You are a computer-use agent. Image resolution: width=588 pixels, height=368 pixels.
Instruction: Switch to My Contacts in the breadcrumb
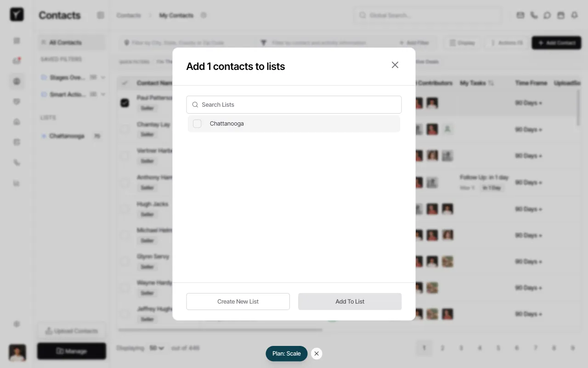(x=176, y=15)
